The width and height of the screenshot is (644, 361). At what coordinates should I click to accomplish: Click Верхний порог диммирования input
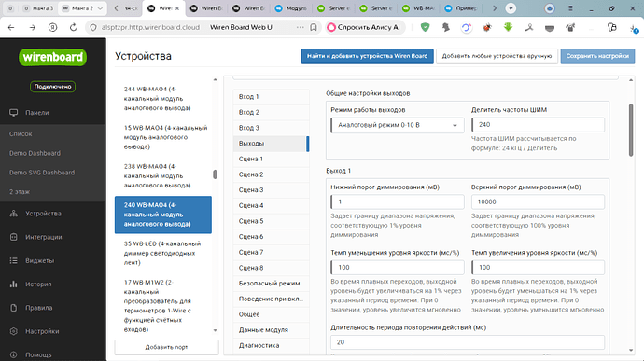click(x=538, y=202)
